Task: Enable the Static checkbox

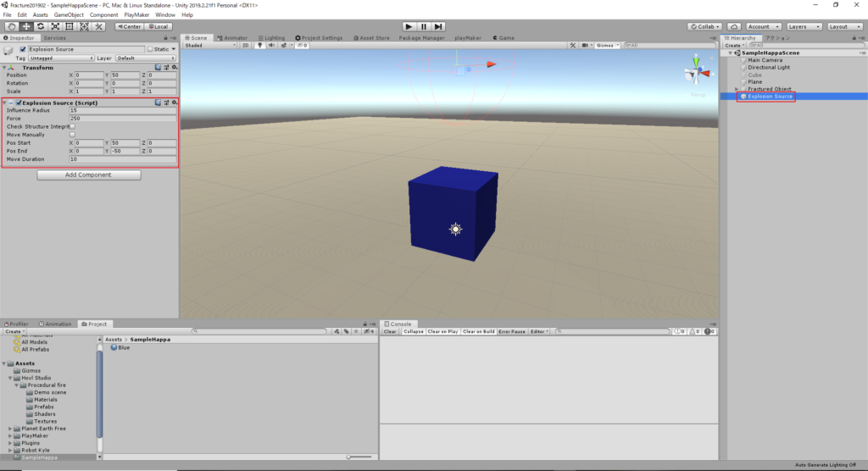Action: (150, 49)
